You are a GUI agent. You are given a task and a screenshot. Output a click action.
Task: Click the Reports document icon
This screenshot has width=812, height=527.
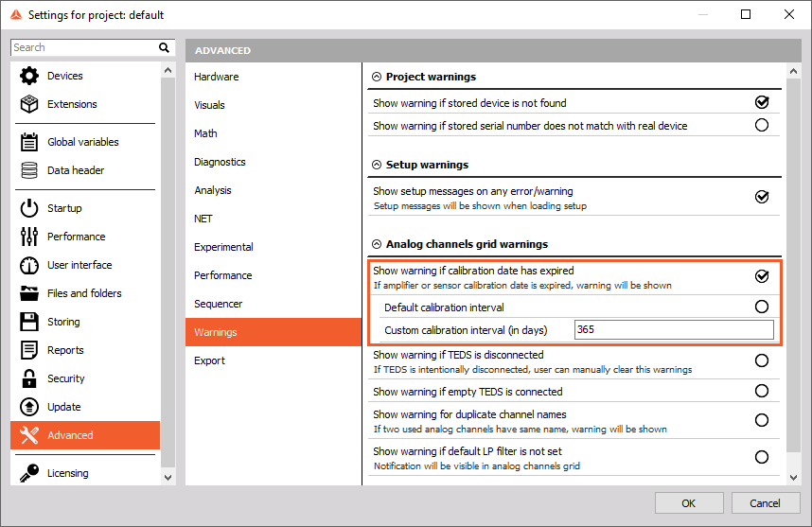pyautogui.click(x=29, y=350)
